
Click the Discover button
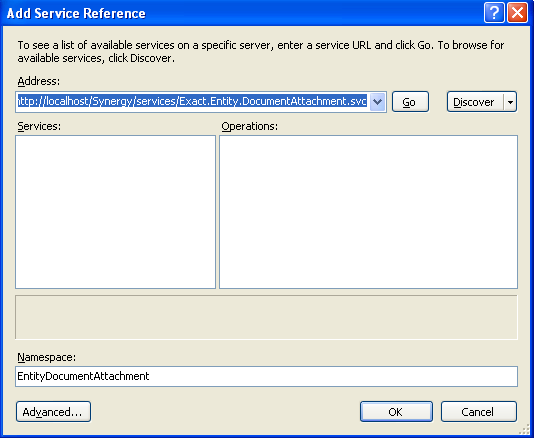pyautogui.click(x=475, y=101)
